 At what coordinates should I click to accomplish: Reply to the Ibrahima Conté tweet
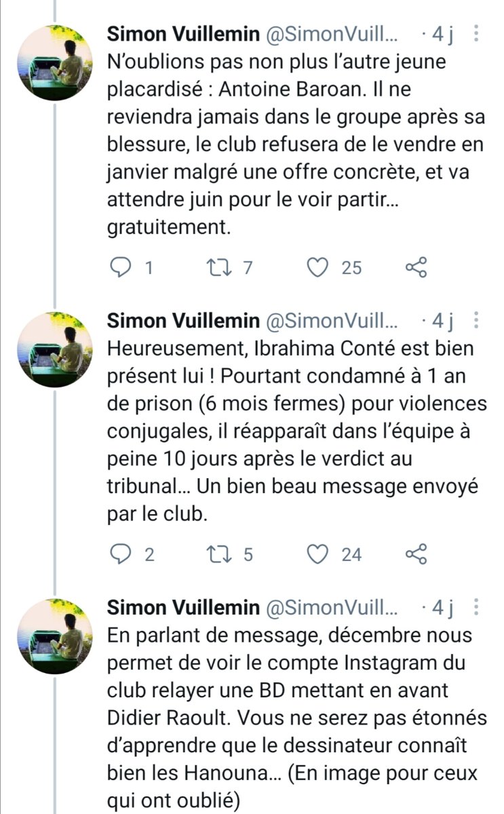pos(119,555)
